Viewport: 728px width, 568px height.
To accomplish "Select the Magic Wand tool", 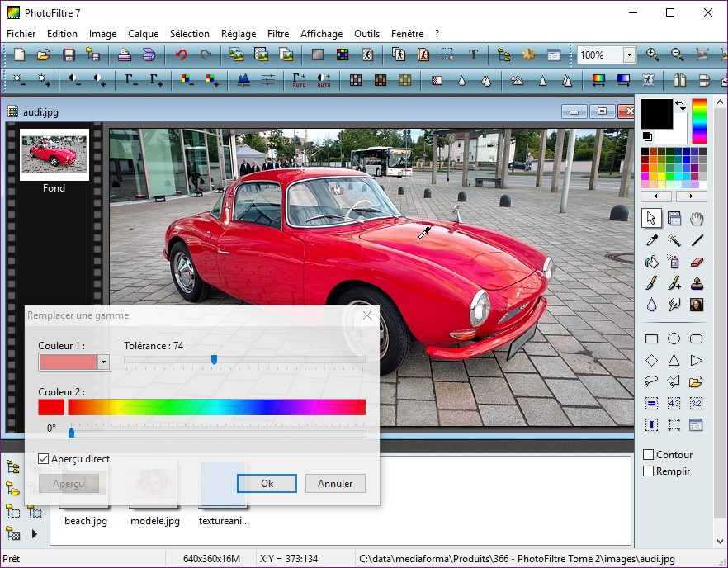I will click(674, 240).
